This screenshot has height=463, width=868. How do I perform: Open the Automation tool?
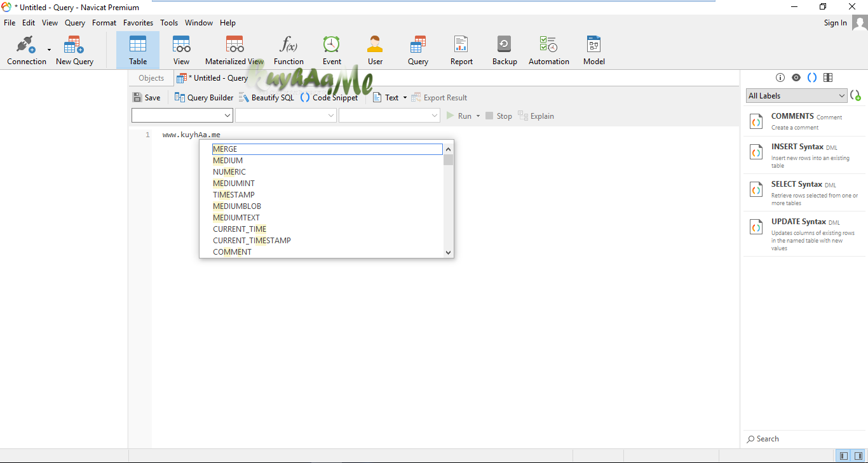coord(548,50)
